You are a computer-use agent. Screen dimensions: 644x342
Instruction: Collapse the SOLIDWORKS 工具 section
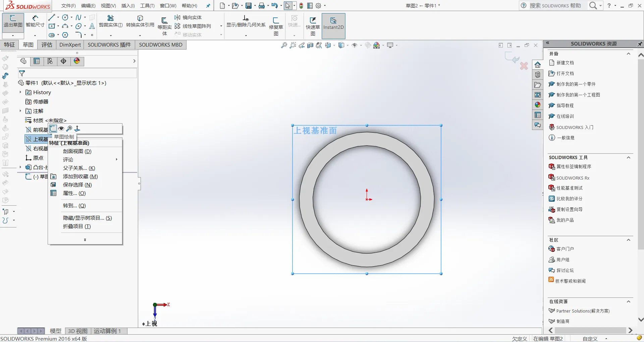click(x=629, y=157)
